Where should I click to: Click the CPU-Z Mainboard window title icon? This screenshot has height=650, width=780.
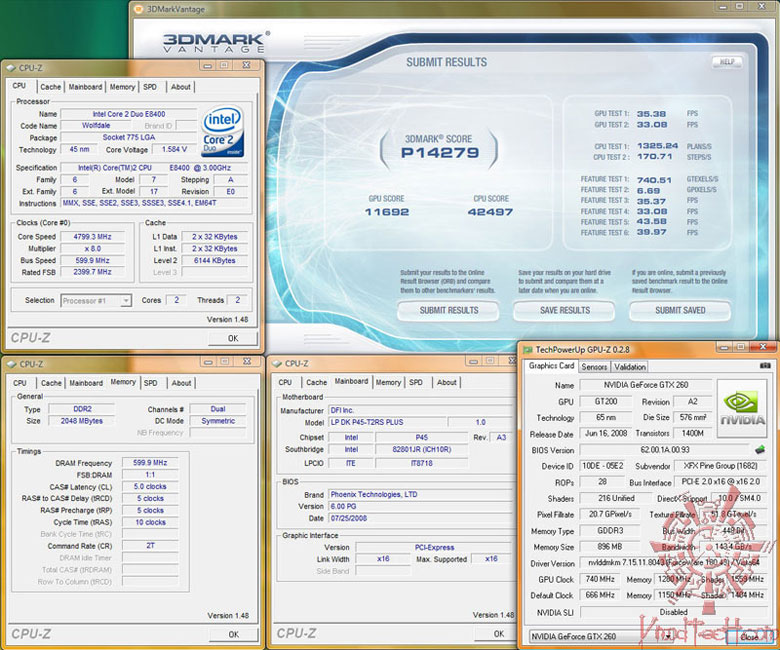coord(277,364)
